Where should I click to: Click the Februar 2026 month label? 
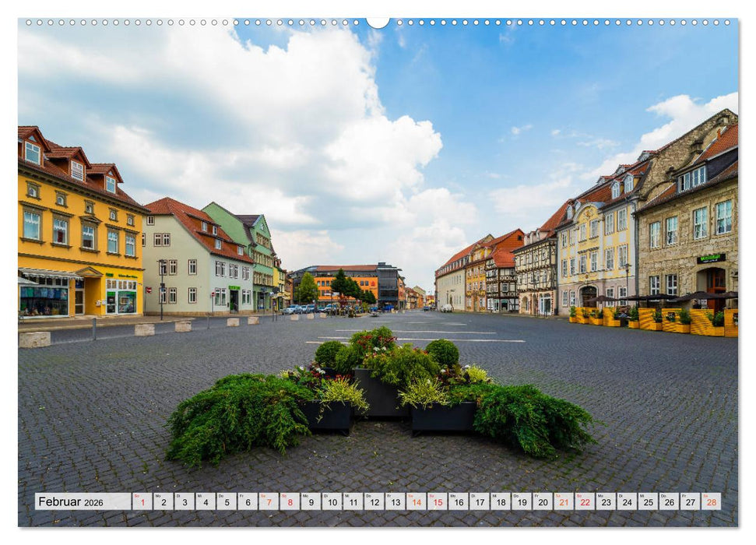pyautogui.click(x=69, y=502)
